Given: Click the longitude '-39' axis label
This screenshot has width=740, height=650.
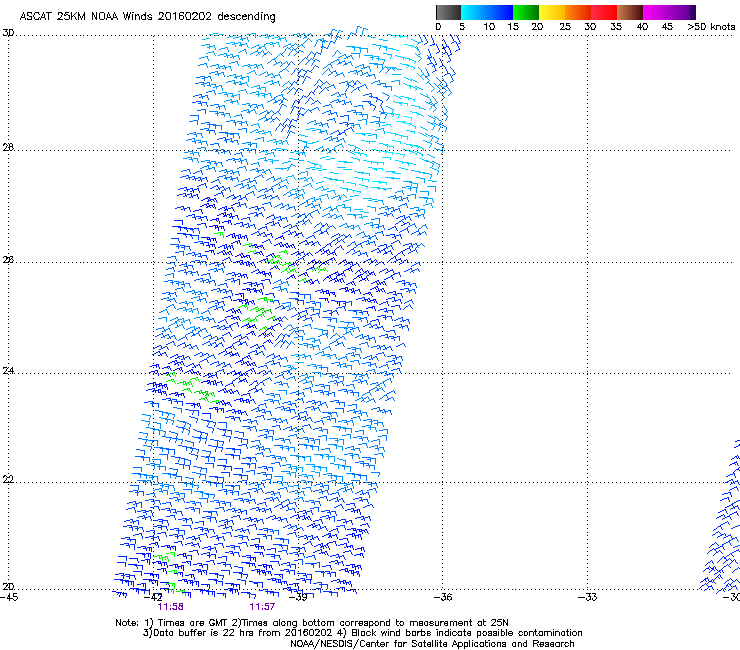Looking at the screenshot, I should pyautogui.click(x=298, y=597).
